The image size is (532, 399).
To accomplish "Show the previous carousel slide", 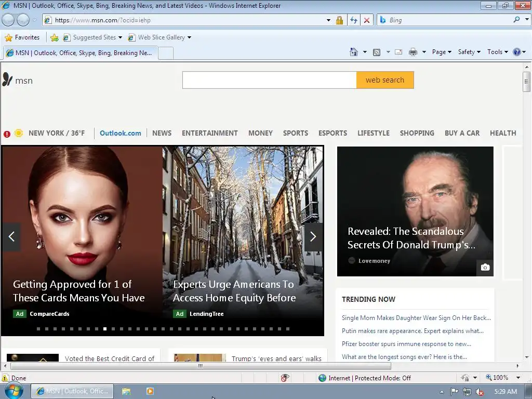I will pos(11,236).
